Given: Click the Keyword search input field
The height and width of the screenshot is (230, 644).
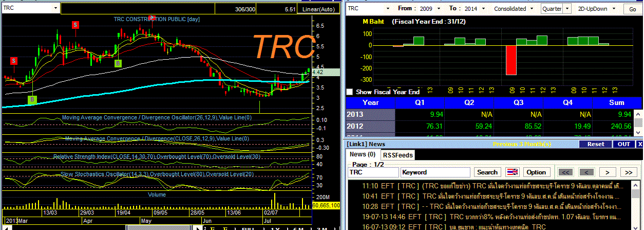Looking at the screenshot, I should tap(435, 172).
